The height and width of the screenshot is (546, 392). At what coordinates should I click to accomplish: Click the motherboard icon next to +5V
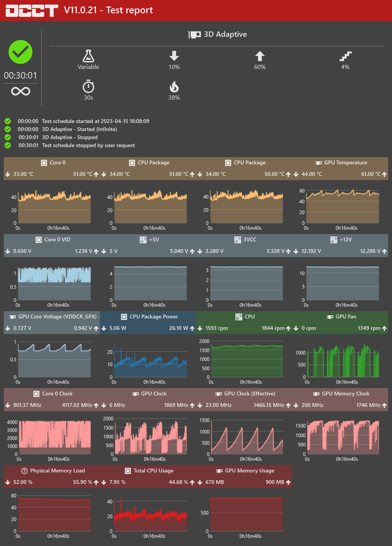[143, 239]
